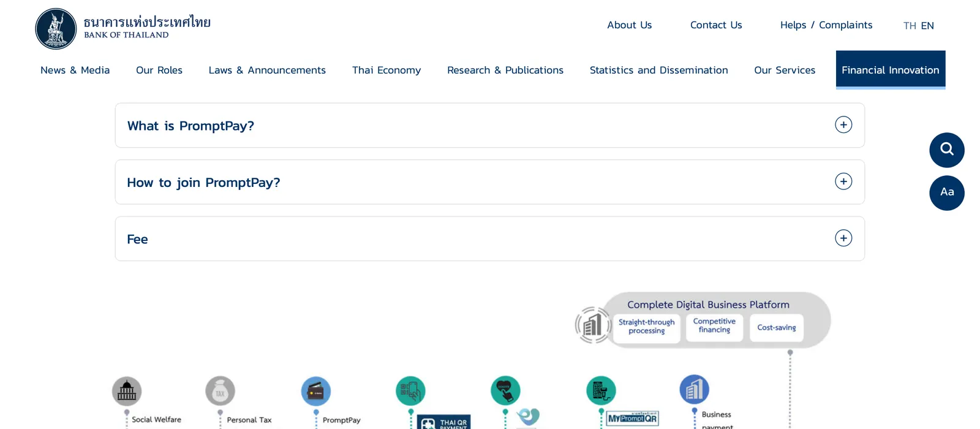The image size is (980, 429).
Task: Click the Bank of Thailand logo
Action: (x=123, y=28)
